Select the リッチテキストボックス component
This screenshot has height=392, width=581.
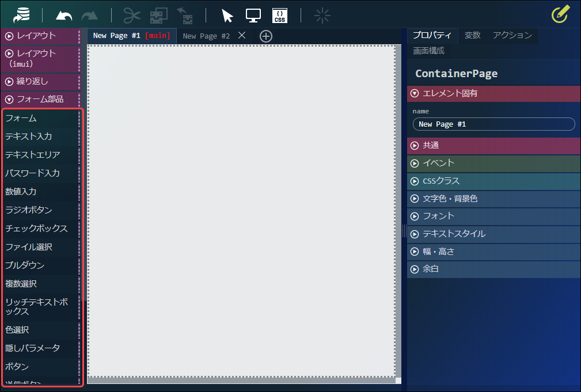point(41,307)
